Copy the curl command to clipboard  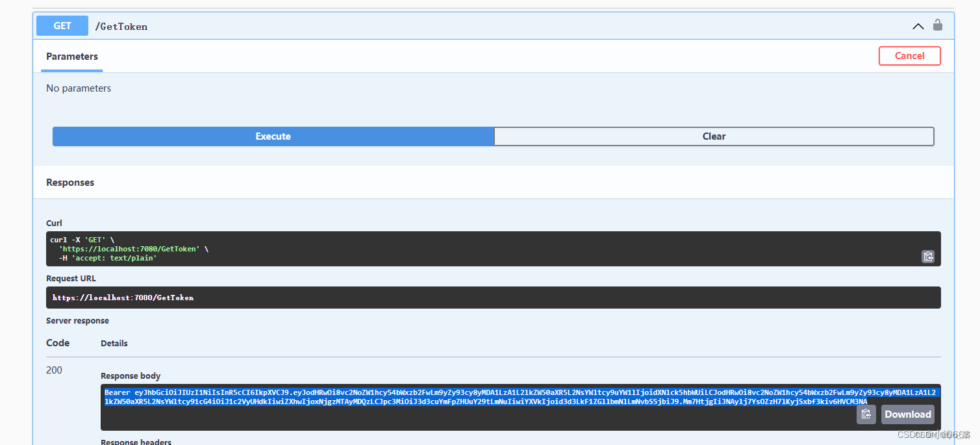[x=928, y=257]
